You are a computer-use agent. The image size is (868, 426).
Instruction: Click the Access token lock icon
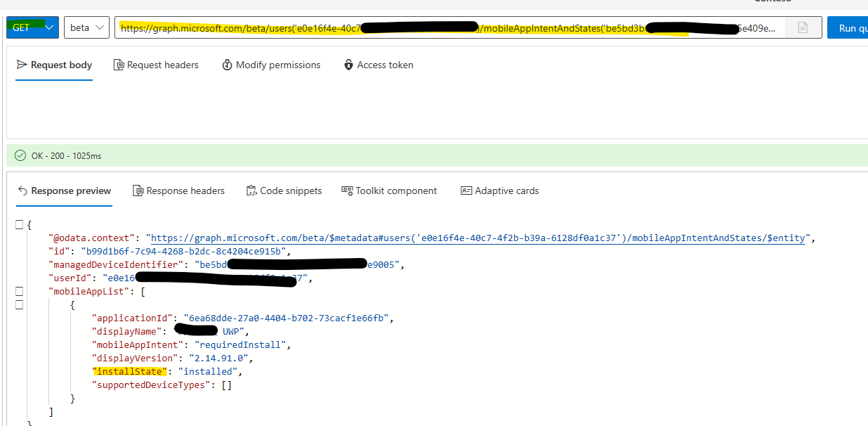pos(348,65)
